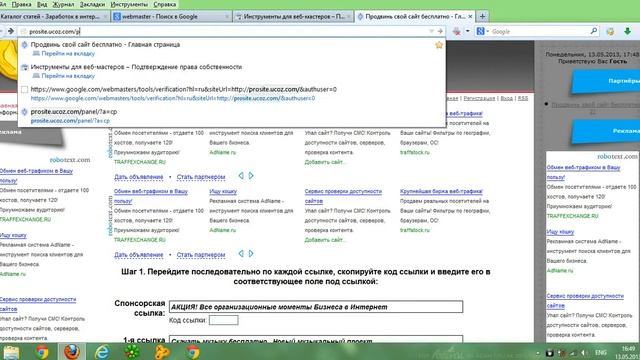Switch to the webmaster Google search tab
The width and height of the screenshot is (640, 360).
(x=171, y=17)
